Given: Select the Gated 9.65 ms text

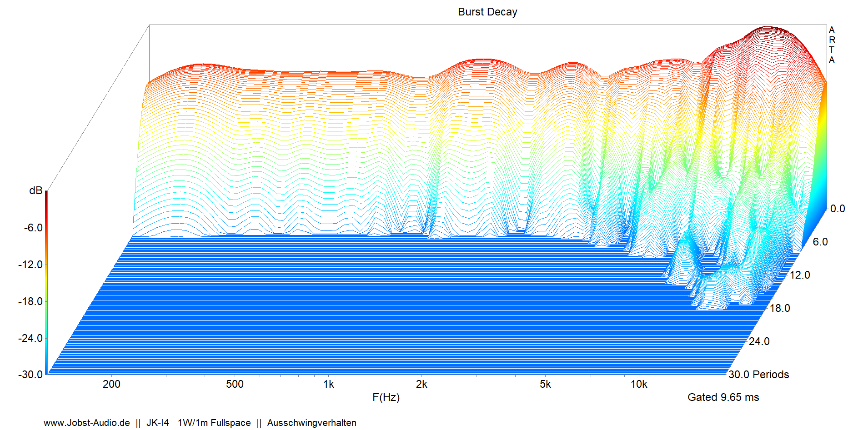Looking at the screenshot, I should (723, 397).
